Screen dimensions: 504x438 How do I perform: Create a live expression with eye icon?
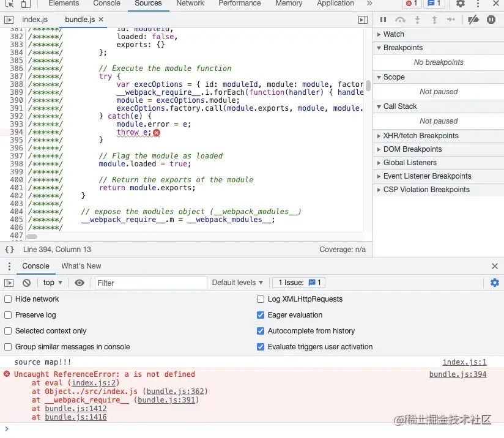point(80,283)
